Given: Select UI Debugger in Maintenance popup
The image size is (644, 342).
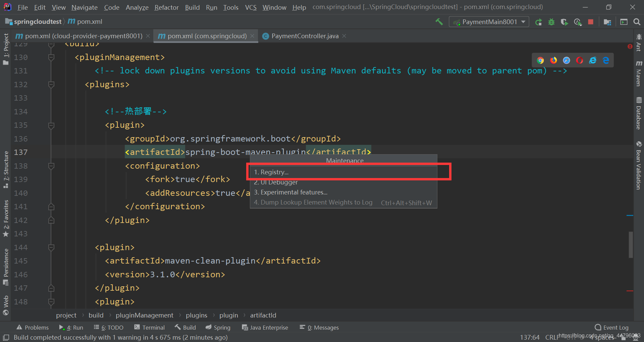Looking at the screenshot, I should [x=343, y=182].
